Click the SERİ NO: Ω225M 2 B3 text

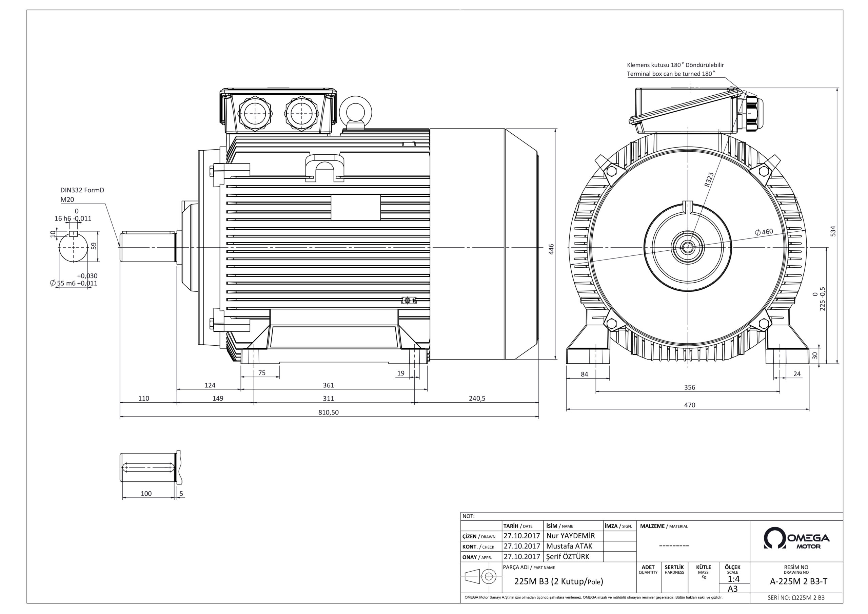[x=796, y=598]
